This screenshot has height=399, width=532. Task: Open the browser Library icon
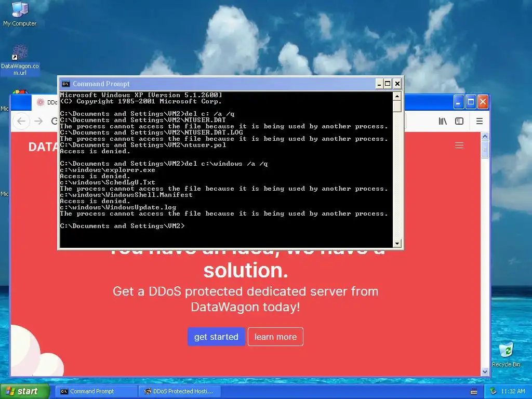(x=443, y=121)
